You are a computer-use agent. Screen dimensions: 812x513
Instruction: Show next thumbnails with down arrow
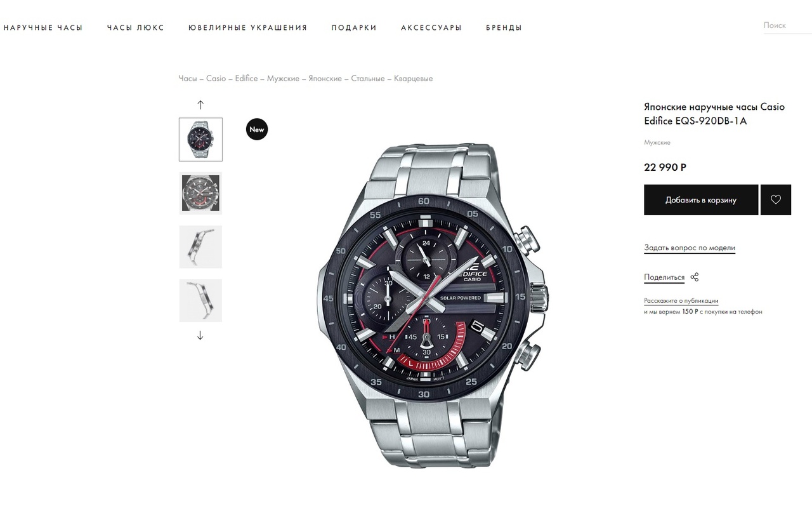pos(200,335)
